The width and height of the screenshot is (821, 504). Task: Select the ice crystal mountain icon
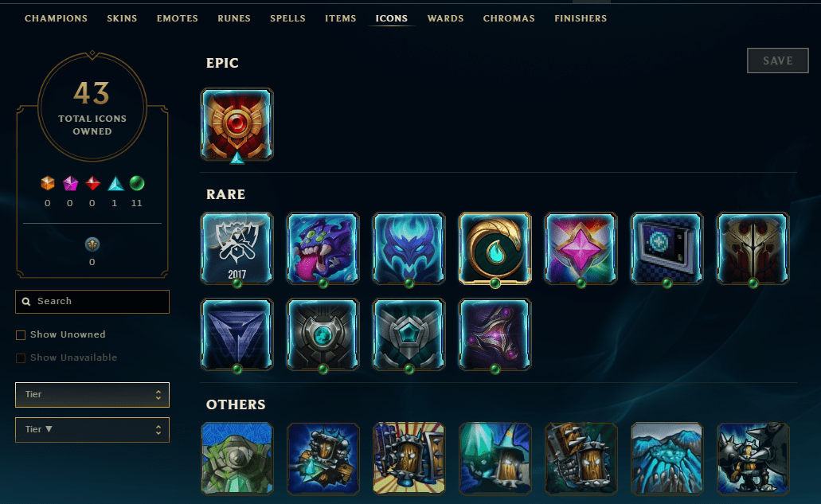667,459
